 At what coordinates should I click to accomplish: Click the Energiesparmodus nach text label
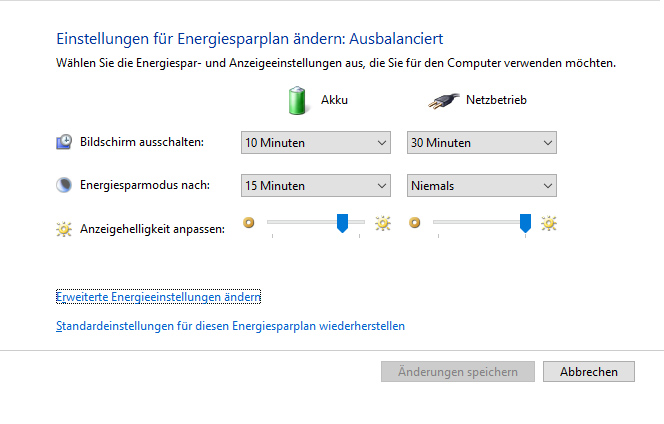point(149,185)
